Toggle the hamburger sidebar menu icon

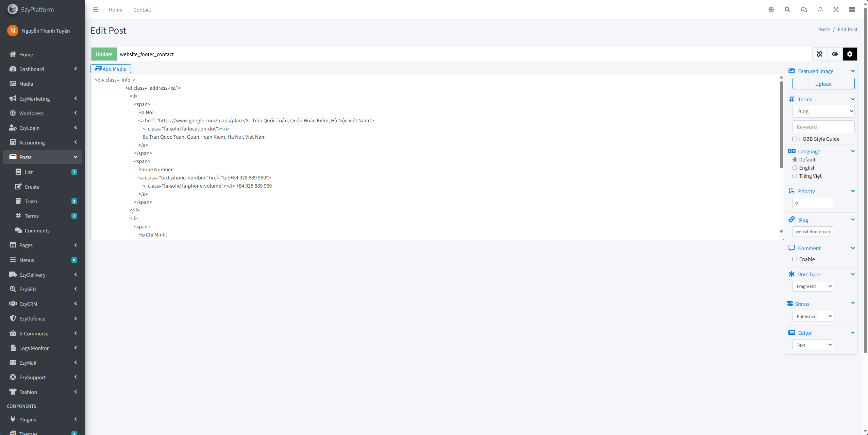tap(96, 10)
